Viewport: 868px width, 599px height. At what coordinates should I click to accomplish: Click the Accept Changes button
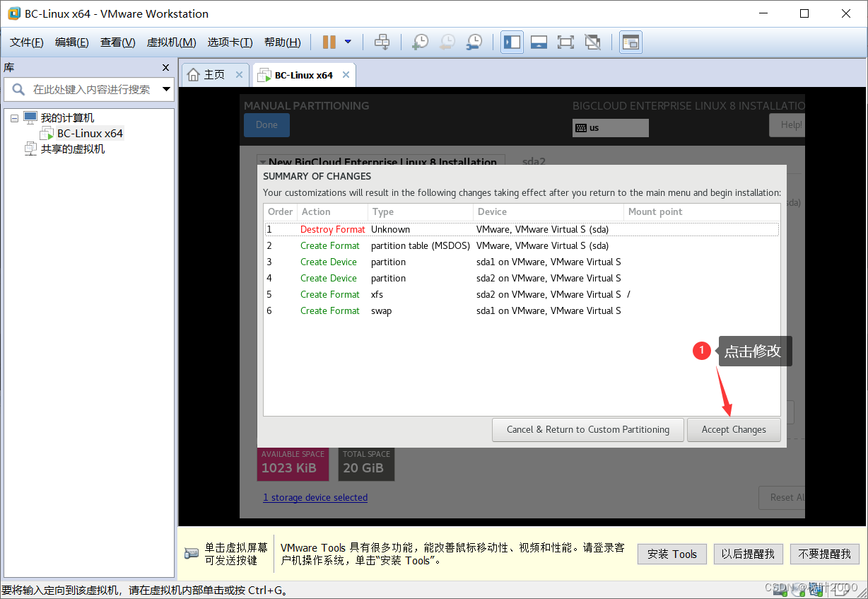coord(734,429)
